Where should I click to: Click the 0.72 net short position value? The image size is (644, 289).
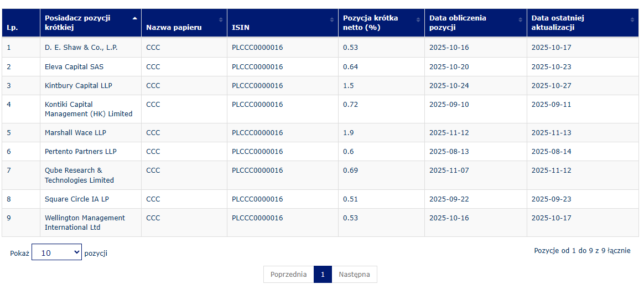point(351,105)
